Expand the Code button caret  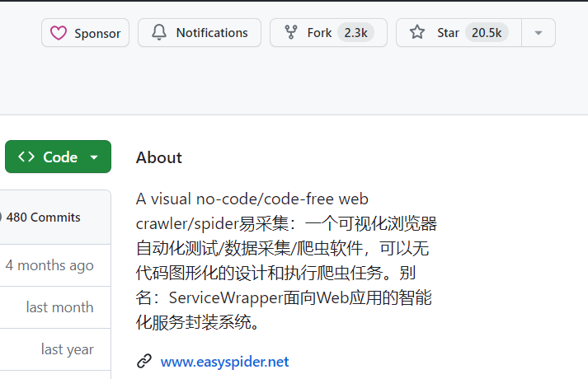(x=94, y=157)
